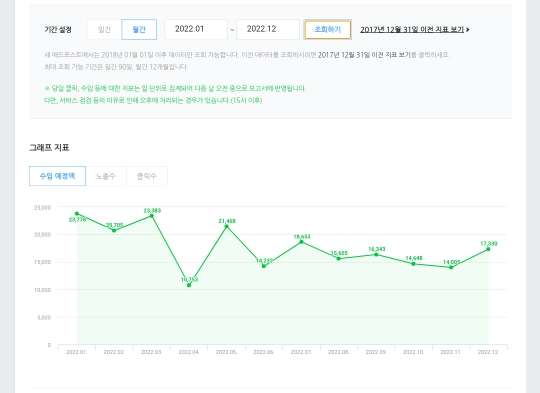540x393 pixels.
Task: Open the start month field 2022.01
Action: pyautogui.click(x=196, y=29)
